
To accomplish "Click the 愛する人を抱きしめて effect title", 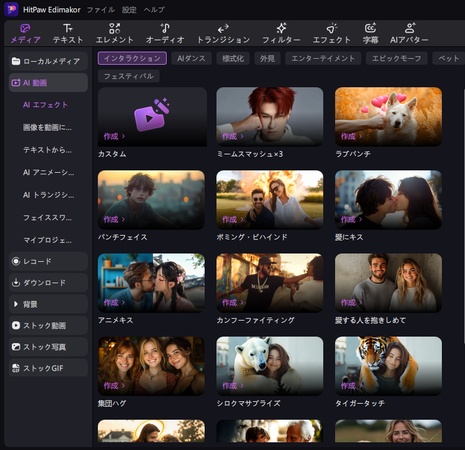I will pyautogui.click(x=370, y=320).
